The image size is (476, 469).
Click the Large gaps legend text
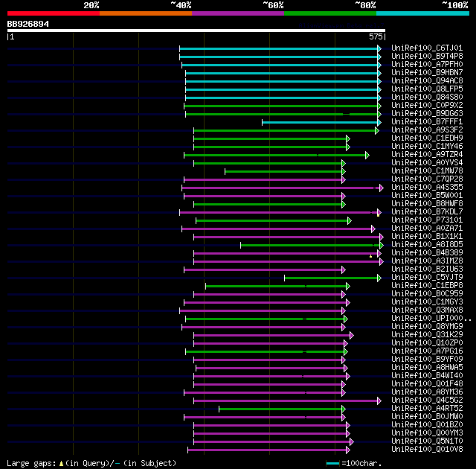click(x=91, y=464)
